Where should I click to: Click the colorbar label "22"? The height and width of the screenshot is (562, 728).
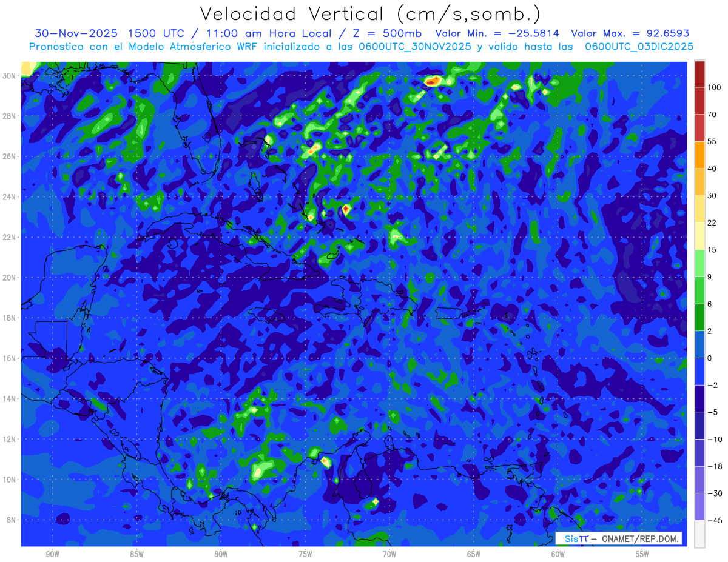point(712,222)
